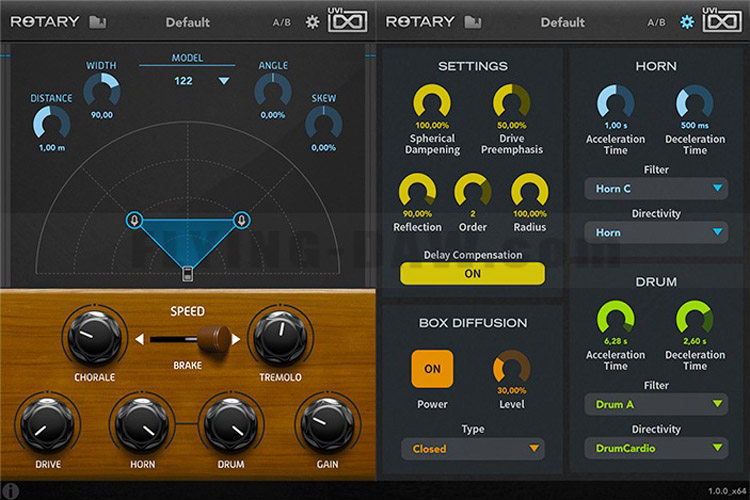Click the Radius knob

click(x=529, y=190)
